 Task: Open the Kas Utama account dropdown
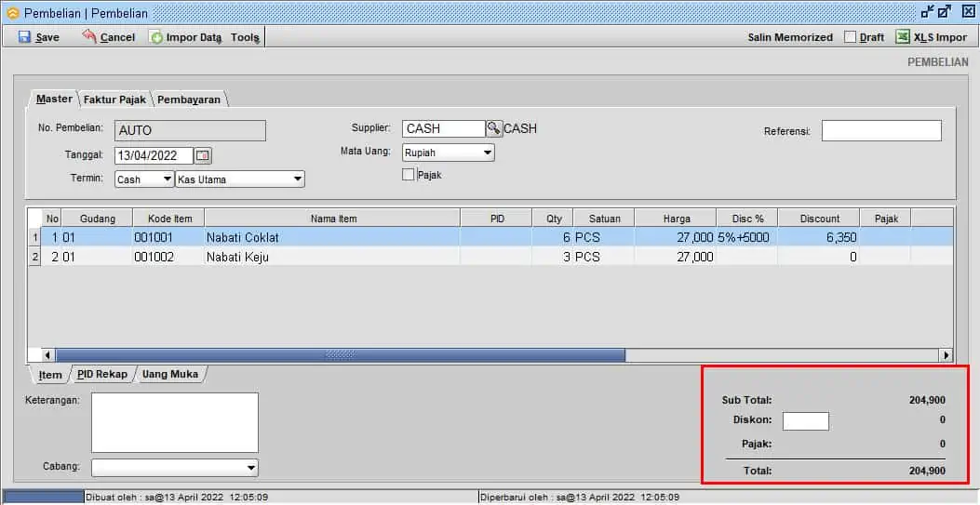tap(298, 179)
